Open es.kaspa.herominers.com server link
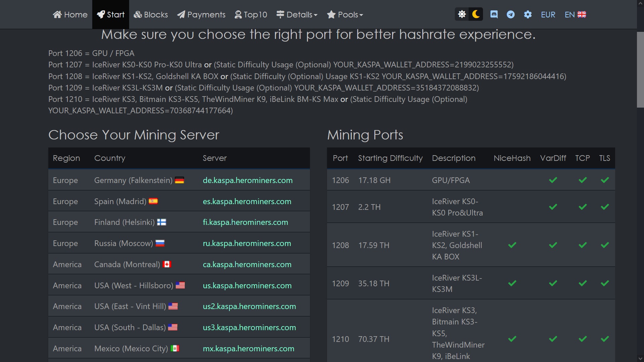This screenshot has width=644, height=362. pos(247,201)
